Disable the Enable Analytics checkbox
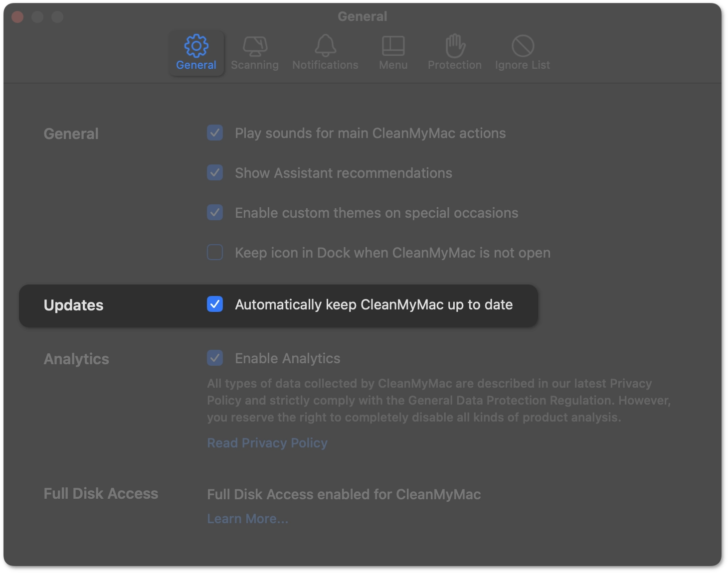 point(215,358)
